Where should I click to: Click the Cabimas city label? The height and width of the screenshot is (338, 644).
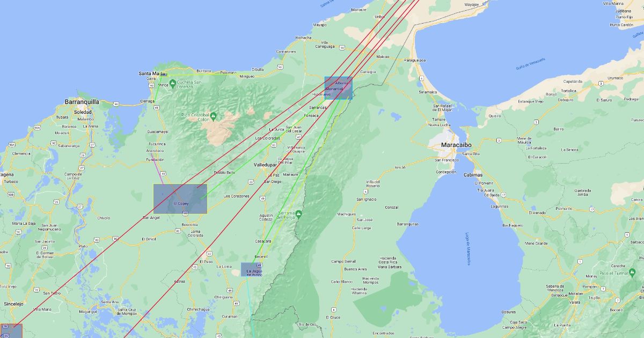click(473, 175)
